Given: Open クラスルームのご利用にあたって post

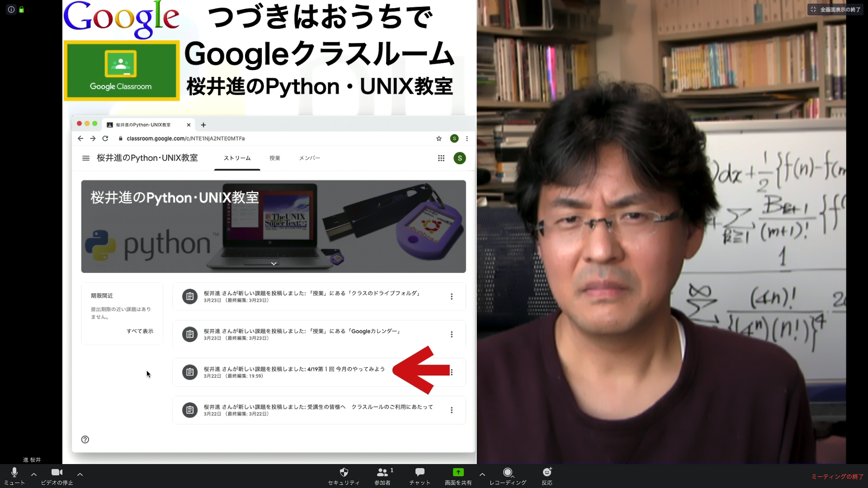Looking at the screenshot, I should (319, 410).
